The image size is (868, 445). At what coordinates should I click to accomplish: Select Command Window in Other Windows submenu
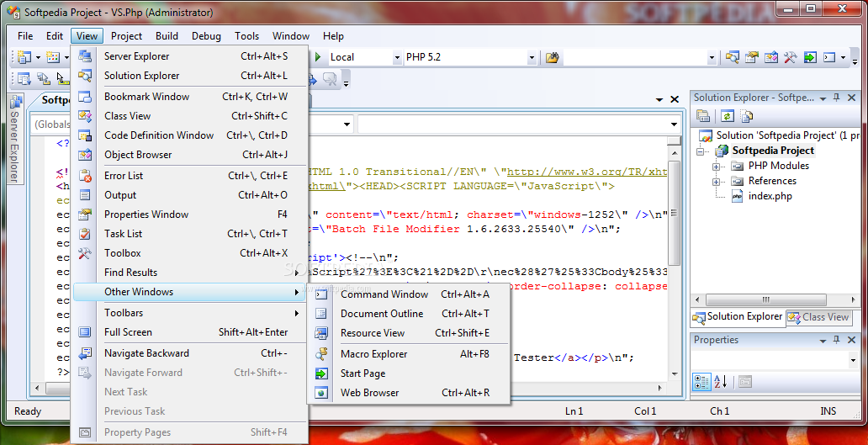[x=409, y=294]
